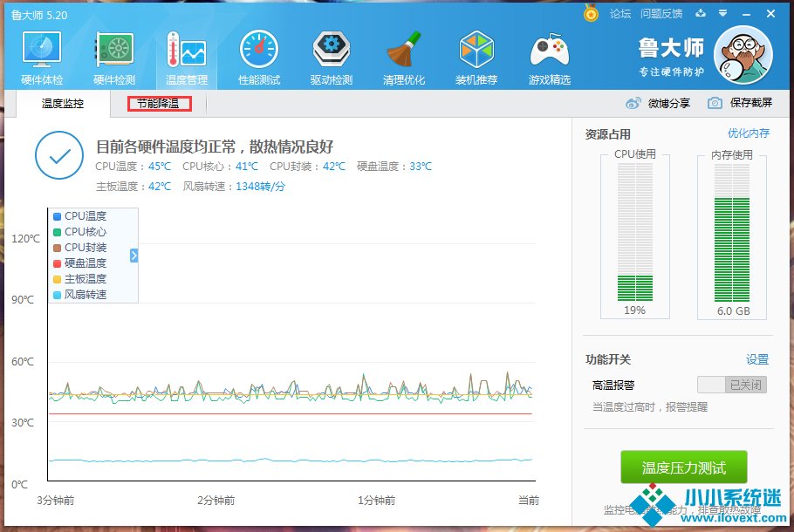Image resolution: width=794 pixels, height=532 pixels.
Task: Select 清理优化 cleanup broom icon
Action: tap(403, 58)
